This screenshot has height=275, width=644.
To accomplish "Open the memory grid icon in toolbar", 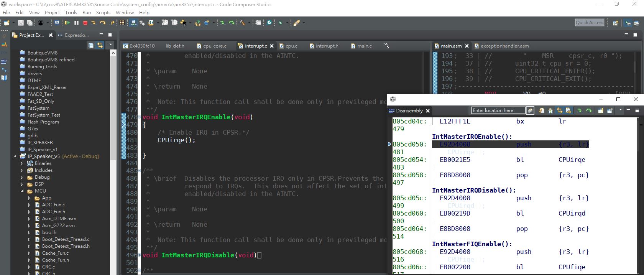I will [x=122, y=23].
